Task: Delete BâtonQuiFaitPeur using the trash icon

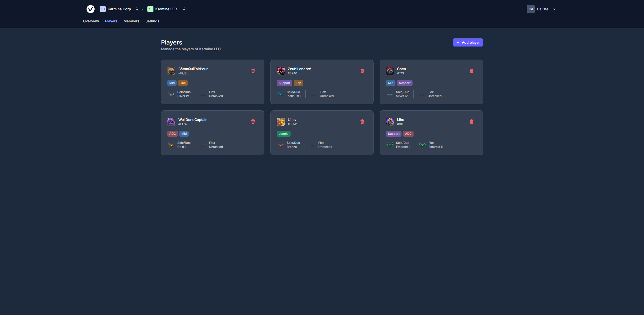Action: 253,71
